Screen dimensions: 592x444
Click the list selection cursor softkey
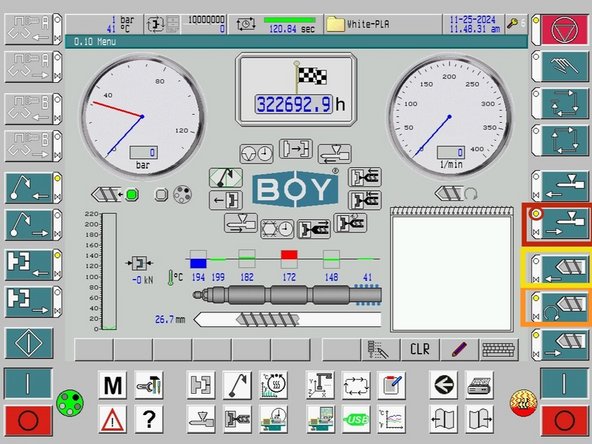(x=380, y=349)
